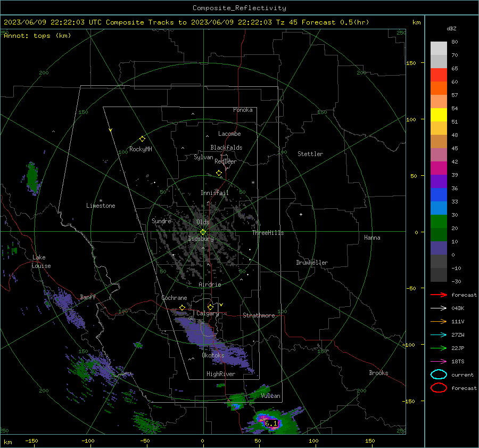Click the 18TS legend label
The image size is (479, 448).
coord(458,362)
